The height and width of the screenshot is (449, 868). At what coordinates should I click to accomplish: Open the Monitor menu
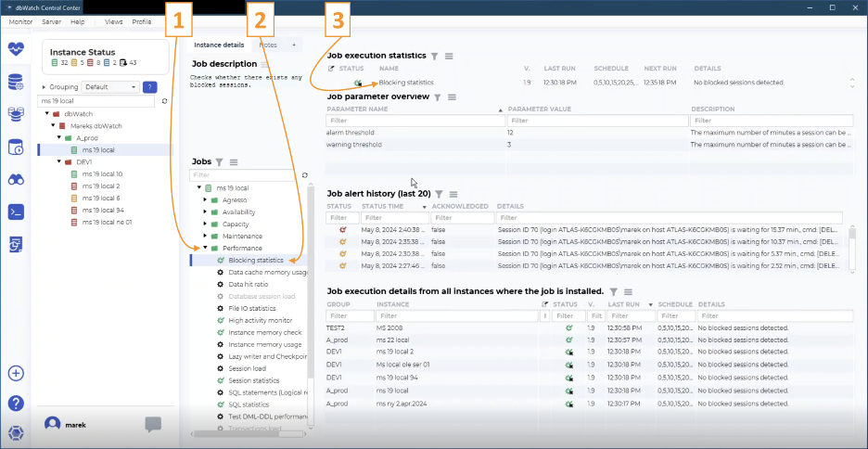tap(21, 21)
